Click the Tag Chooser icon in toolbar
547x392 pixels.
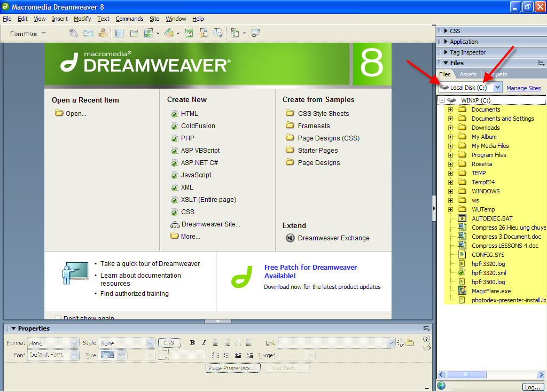point(255,33)
